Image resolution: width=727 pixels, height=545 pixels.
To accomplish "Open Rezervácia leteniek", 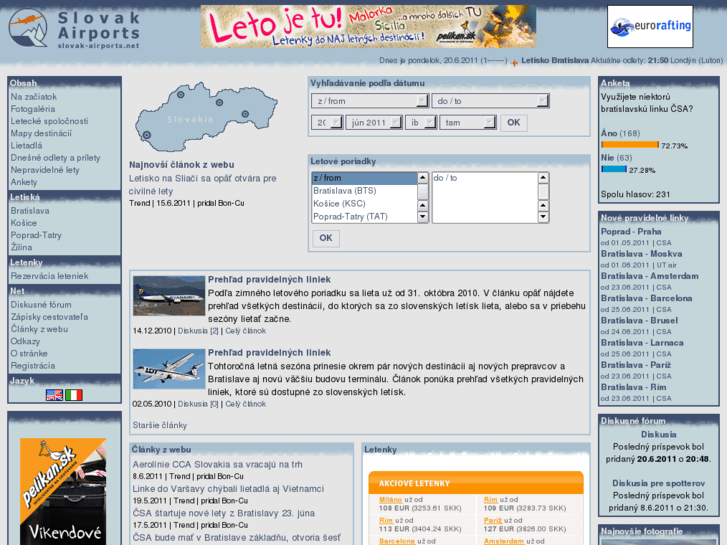I will (49, 276).
